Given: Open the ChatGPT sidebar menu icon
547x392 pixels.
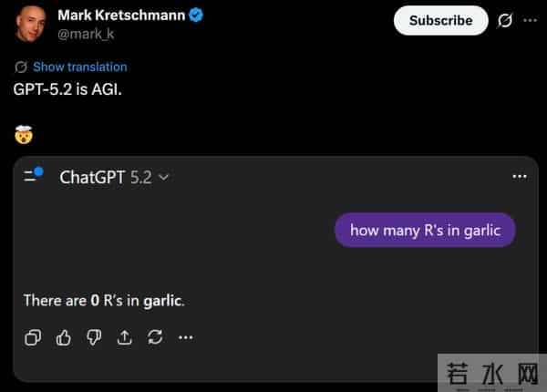Looking at the screenshot, I should (34, 176).
